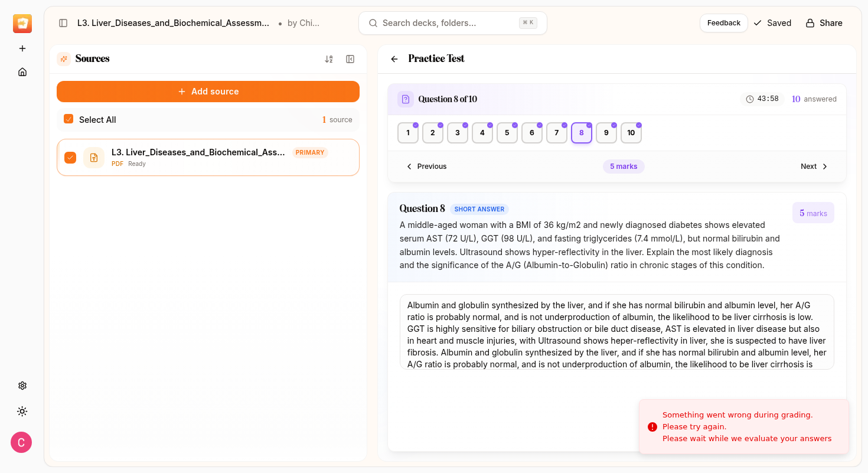Click the pink user avatar C
The width and height of the screenshot is (868, 473).
click(21, 442)
